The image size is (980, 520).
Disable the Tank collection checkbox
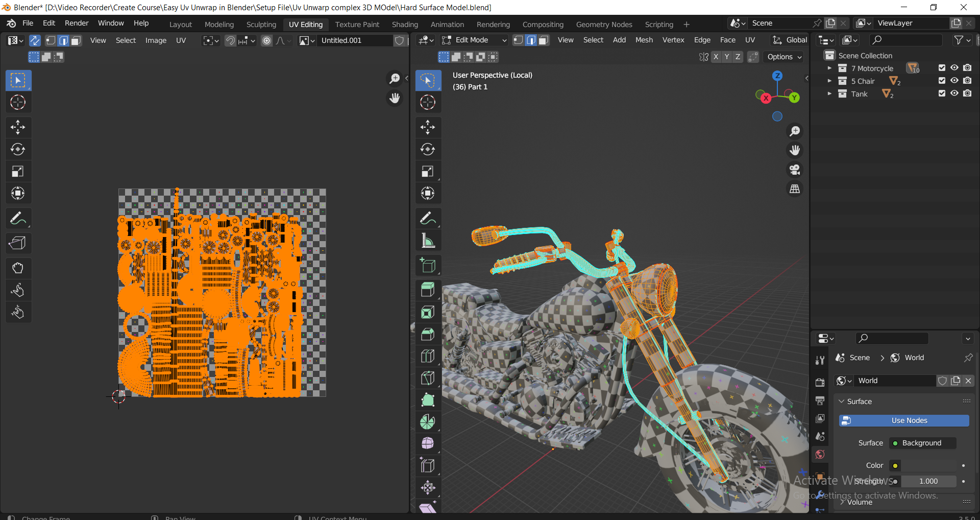point(941,93)
